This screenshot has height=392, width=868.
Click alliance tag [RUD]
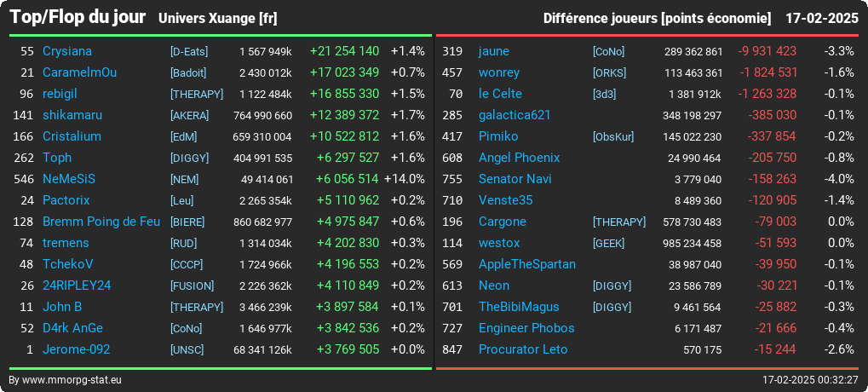coord(184,243)
